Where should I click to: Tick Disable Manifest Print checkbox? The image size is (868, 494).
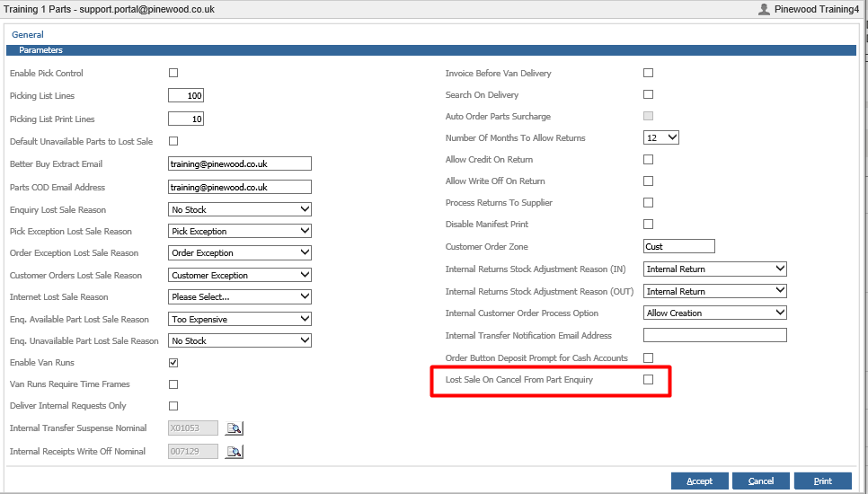(648, 224)
